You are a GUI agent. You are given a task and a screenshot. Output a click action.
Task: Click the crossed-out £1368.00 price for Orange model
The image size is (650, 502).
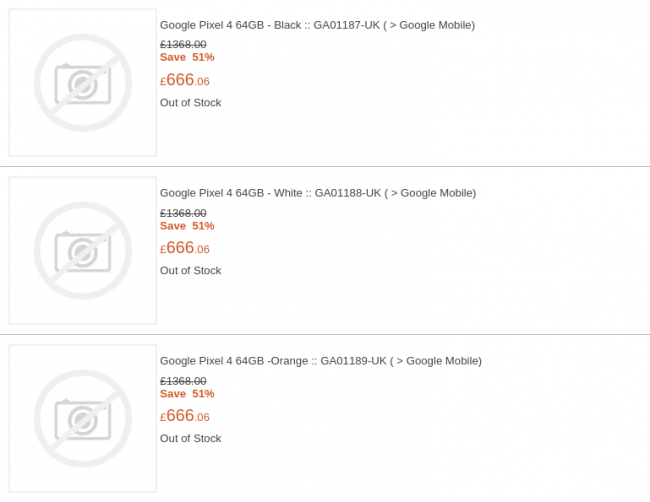click(x=183, y=380)
